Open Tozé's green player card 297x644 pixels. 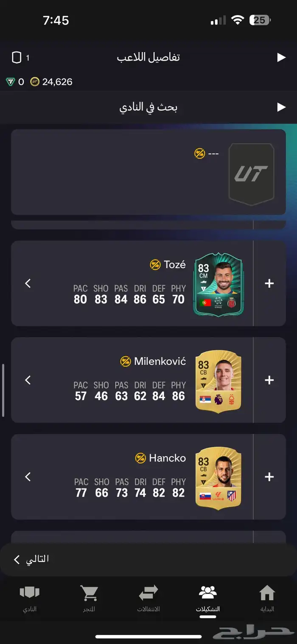tap(218, 285)
